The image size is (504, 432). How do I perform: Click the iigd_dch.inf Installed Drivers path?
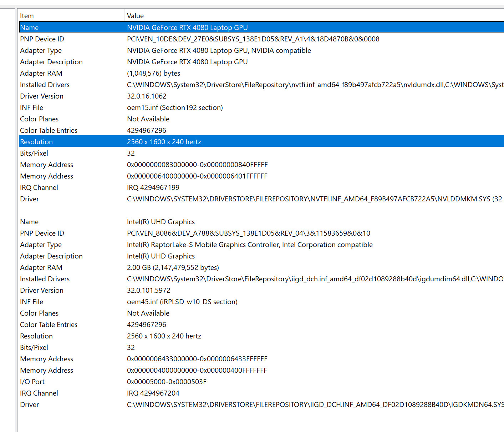(315, 279)
